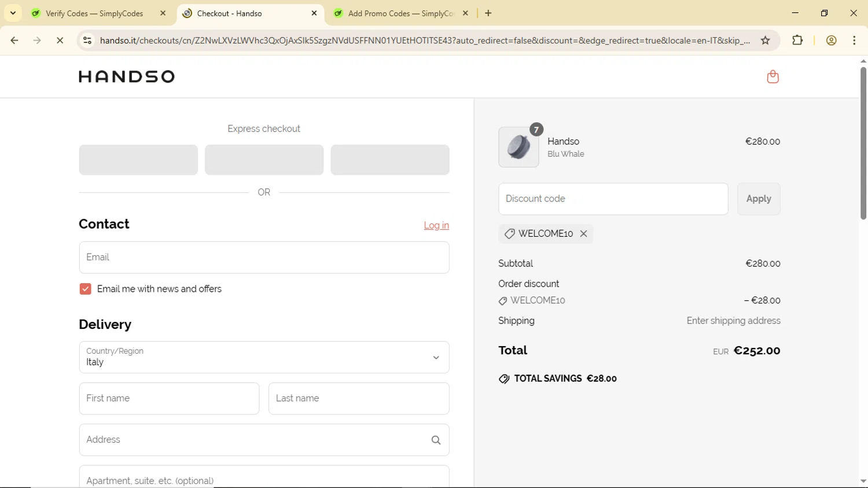The image size is (868, 488).
Task: Focus the Email input field
Action: [264, 258]
